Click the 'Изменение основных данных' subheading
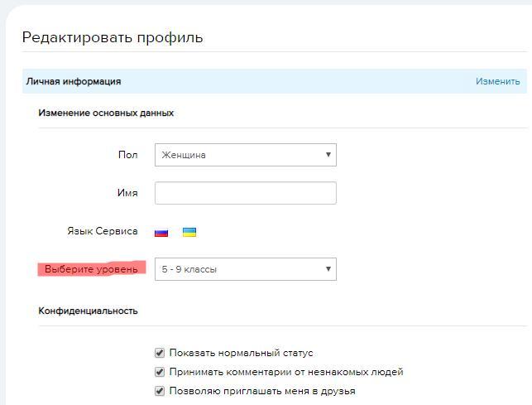Image resolution: width=532 pixels, height=405 pixels. click(106, 113)
